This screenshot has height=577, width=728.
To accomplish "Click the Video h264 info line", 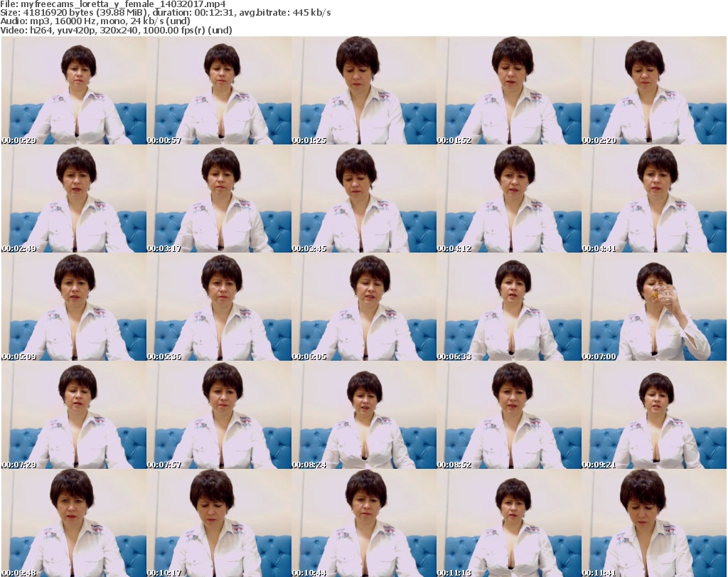I will [116, 30].
